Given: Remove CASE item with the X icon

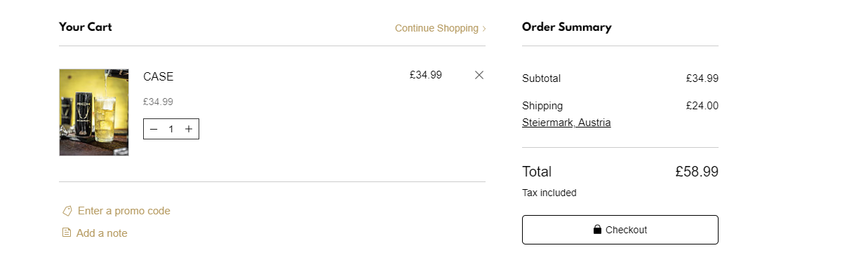Looking at the screenshot, I should pyautogui.click(x=479, y=75).
